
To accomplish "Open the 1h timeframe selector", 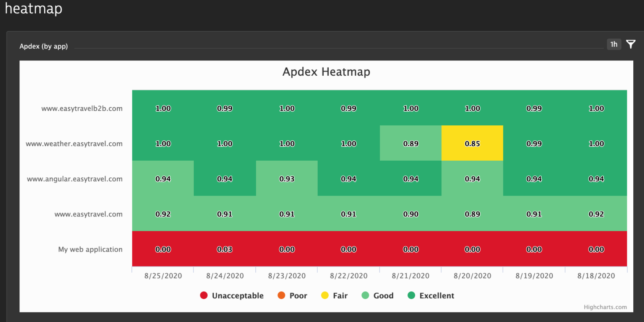I will point(614,44).
